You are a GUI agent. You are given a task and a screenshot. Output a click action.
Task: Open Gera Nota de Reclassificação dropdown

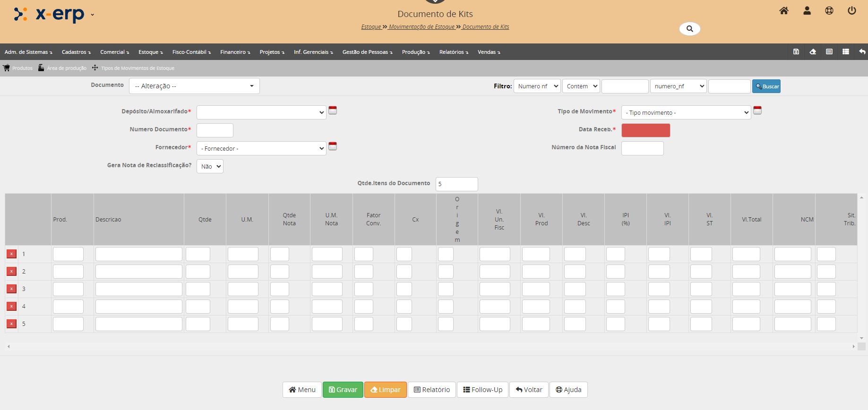click(210, 166)
